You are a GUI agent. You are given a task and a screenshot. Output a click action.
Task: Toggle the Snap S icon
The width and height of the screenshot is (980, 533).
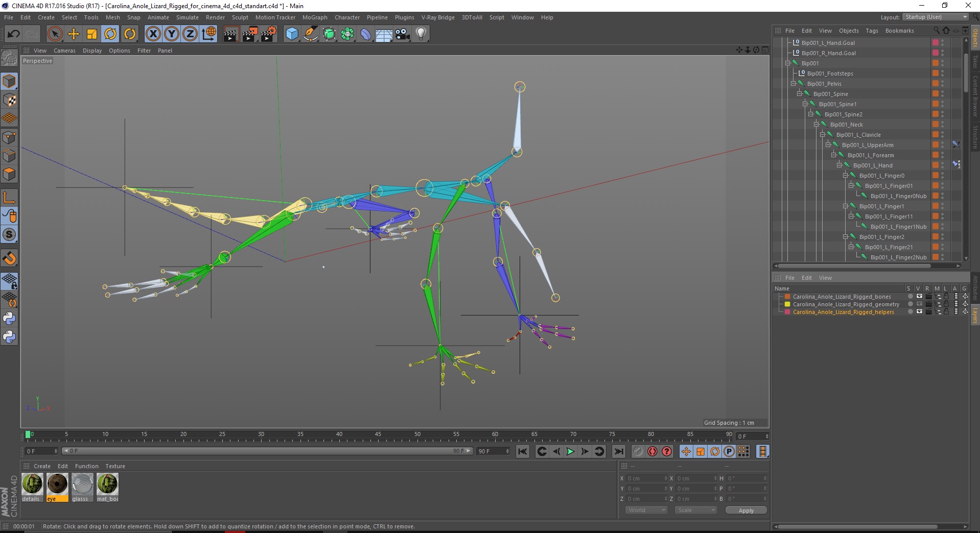9,234
